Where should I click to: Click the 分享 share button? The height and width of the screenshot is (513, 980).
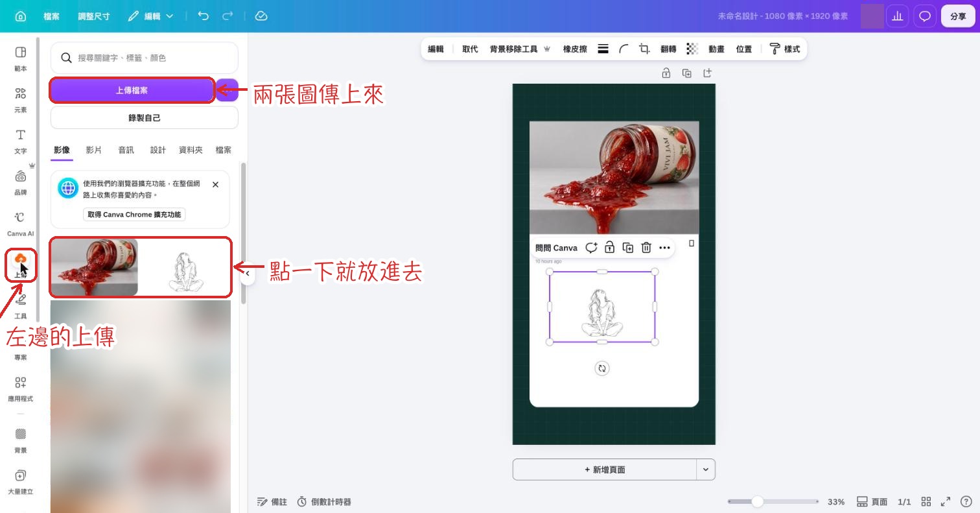pyautogui.click(x=958, y=16)
